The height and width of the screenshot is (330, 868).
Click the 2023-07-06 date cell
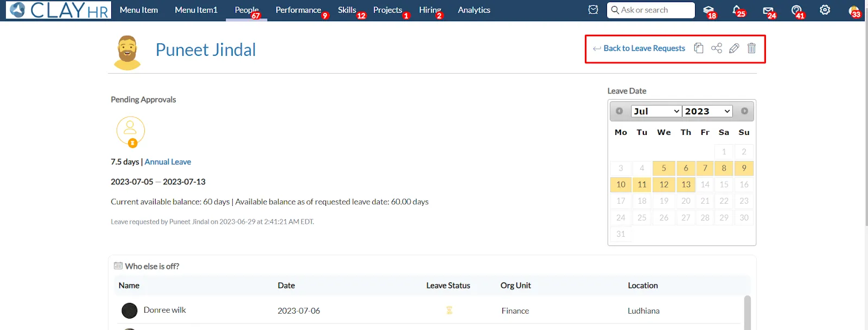click(299, 310)
